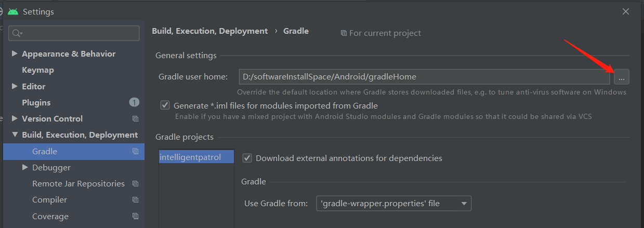The image size is (644, 228).
Task: Click the Editor tree label
Action: click(34, 87)
